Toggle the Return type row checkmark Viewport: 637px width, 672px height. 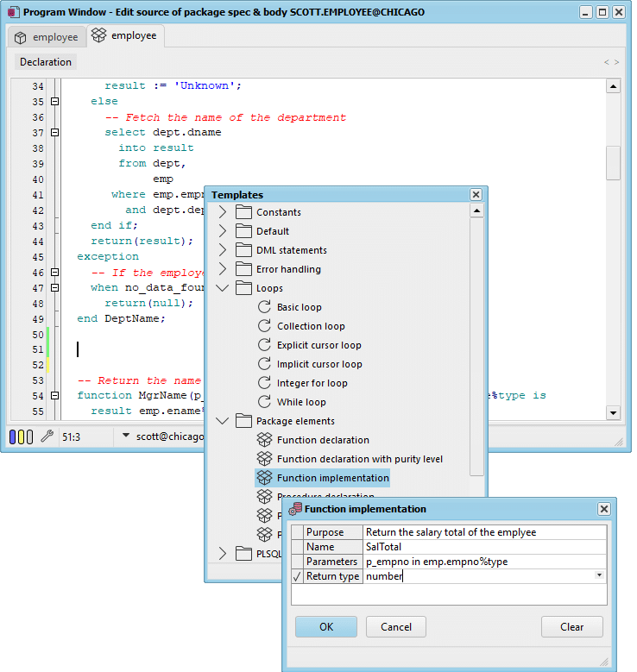click(x=297, y=576)
